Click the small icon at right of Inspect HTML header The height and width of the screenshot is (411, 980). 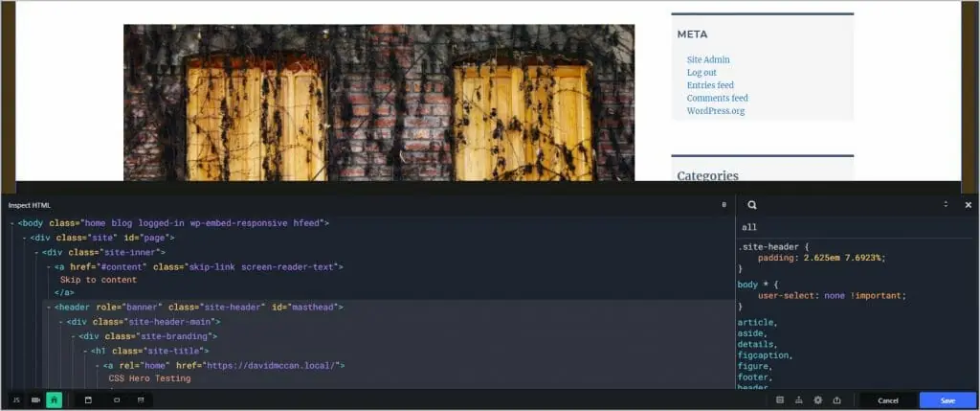(724, 205)
